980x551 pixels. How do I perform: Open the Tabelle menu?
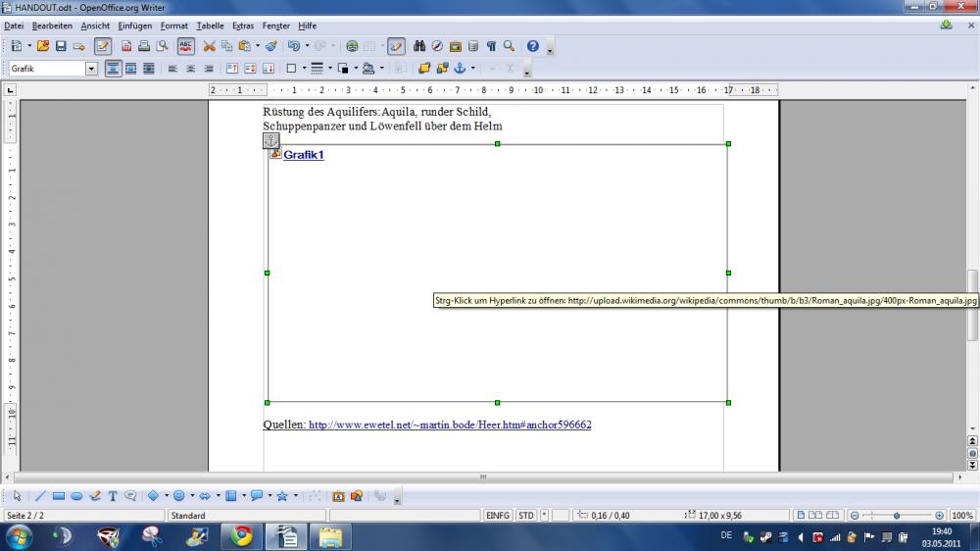coord(210,25)
